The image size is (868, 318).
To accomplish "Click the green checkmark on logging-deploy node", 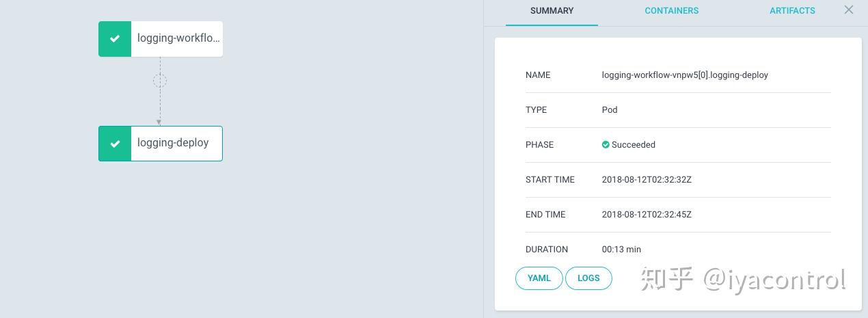I will 115,144.
